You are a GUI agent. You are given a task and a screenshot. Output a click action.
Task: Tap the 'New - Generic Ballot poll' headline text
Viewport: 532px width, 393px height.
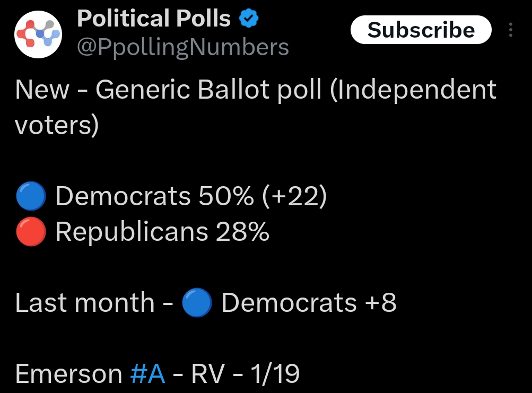(169, 90)
